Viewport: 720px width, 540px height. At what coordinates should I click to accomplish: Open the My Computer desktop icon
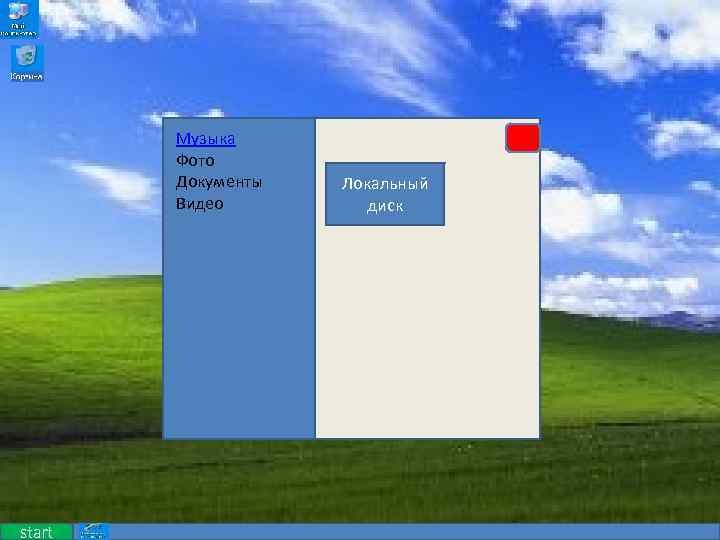(19, 18)
